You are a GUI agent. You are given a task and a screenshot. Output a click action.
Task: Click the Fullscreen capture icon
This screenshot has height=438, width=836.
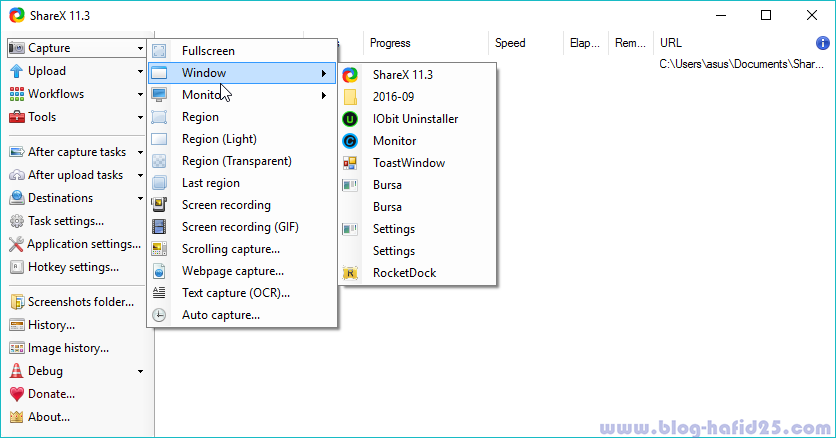pos(159,51)
